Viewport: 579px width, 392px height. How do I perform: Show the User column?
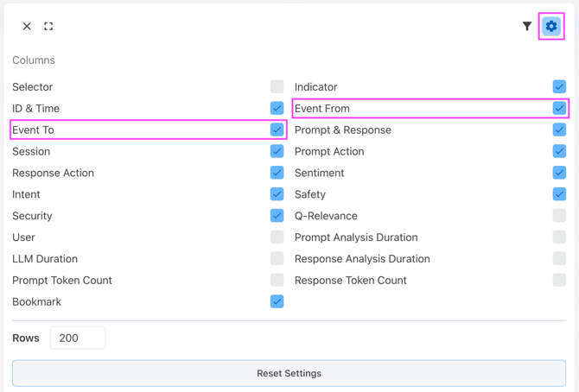pos(277,237)
